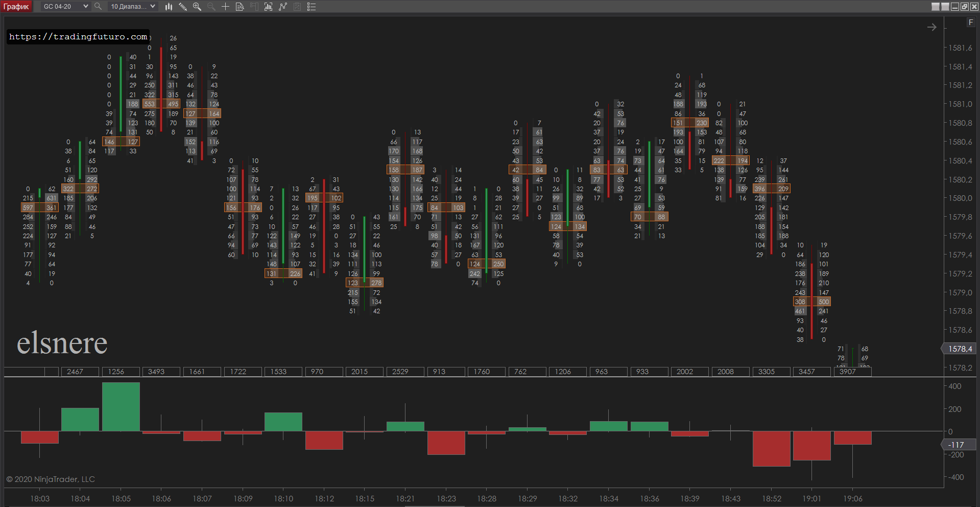Image resolution: width=980 pixels, height=507 pixels.
Task: Click the scroll-to-latest right arrow
Action: click(x=932, y=27)
